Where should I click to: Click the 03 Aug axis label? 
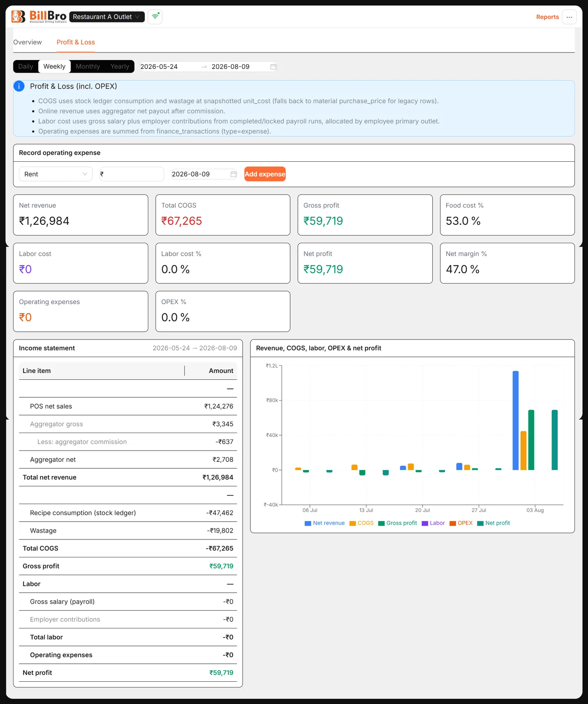(535, 510)
